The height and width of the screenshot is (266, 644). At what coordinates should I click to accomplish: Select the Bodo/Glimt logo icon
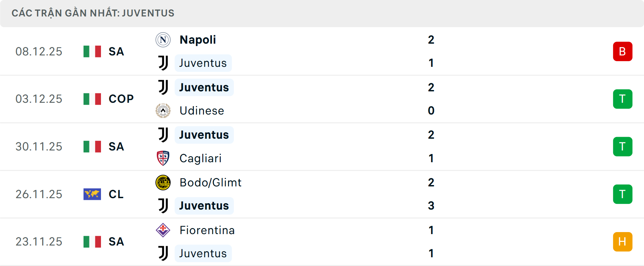(x=163, y=182)
